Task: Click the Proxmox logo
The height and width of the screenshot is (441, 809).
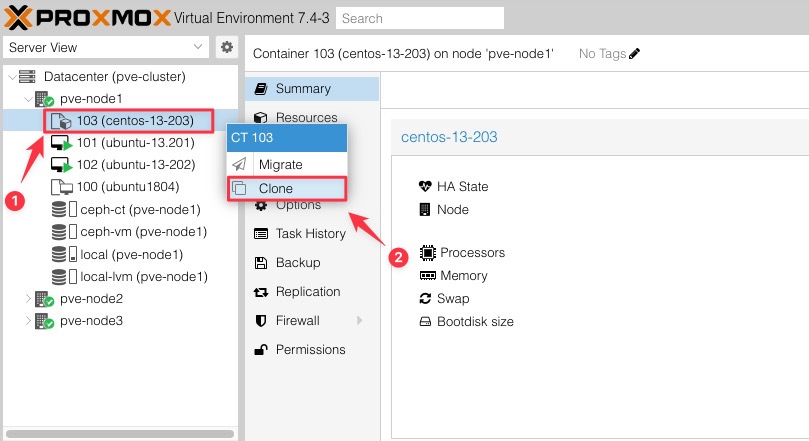Action: click(87, 18)
